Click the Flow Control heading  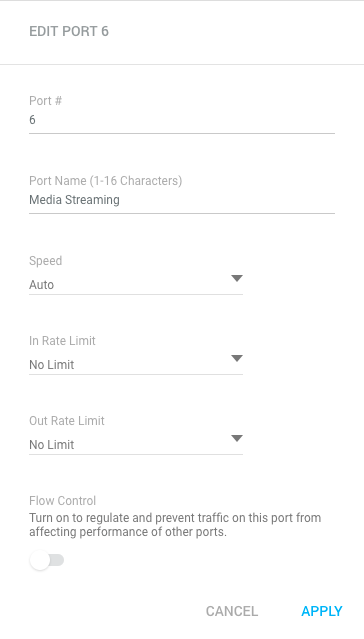[62, 500]
